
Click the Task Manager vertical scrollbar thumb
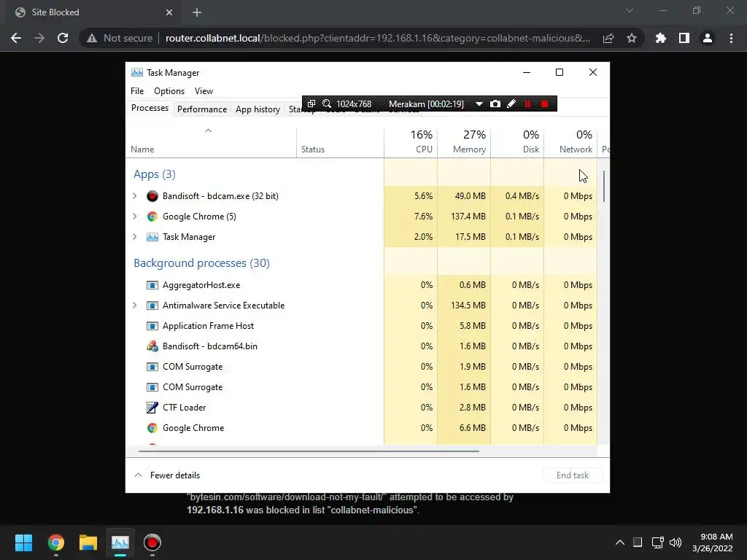(x=603, y=186)
